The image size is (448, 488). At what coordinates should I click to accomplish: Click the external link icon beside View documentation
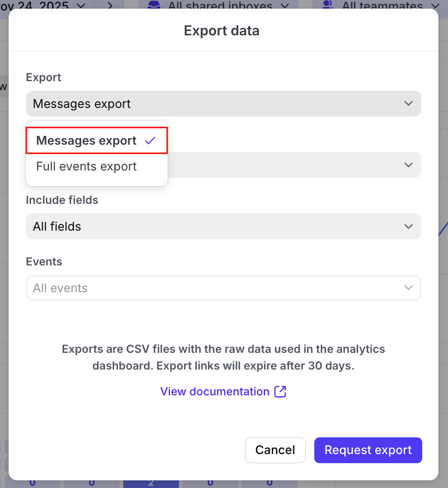(x=280, y=392)
